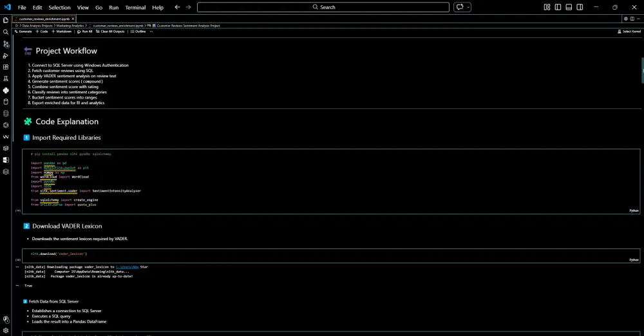Click the Import Required Libraries heading
This screenshot has height=336, width=644.
tap(66, 138)
